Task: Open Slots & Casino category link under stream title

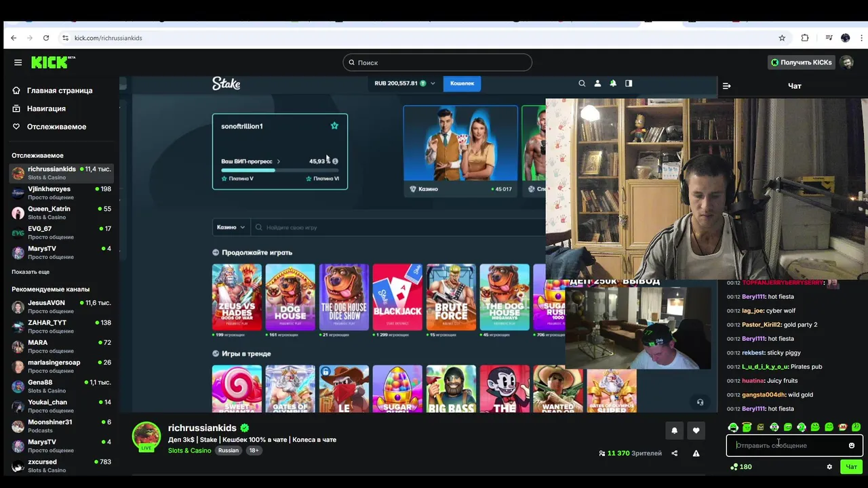Action: (189, 451)
